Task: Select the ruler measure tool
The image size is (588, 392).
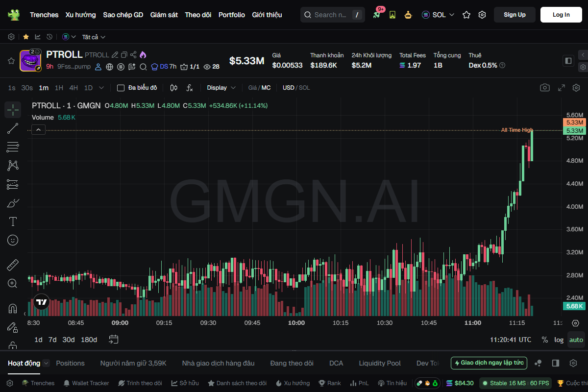Action: point(13,265)
